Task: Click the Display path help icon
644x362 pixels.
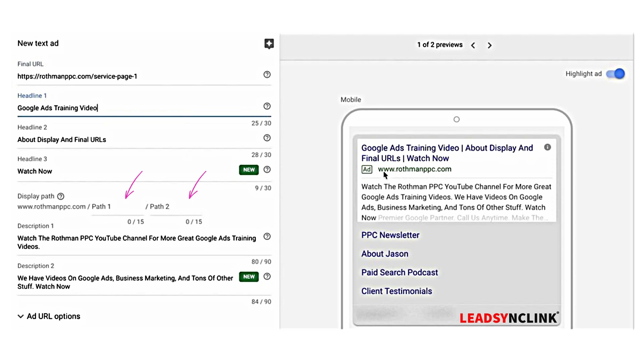Action: coord(60,196)
